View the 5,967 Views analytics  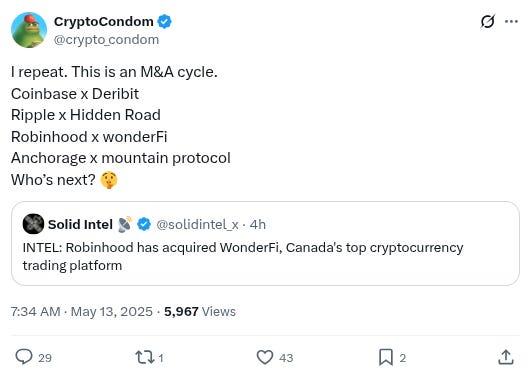click(x=200, y=312)
